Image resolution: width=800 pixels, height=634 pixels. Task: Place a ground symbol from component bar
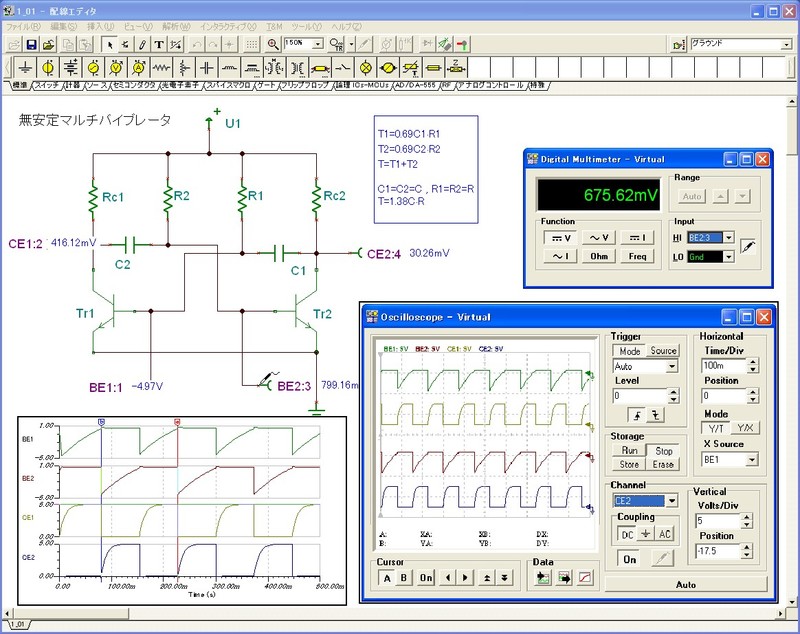pyautogui.click(x=23, y=67)
